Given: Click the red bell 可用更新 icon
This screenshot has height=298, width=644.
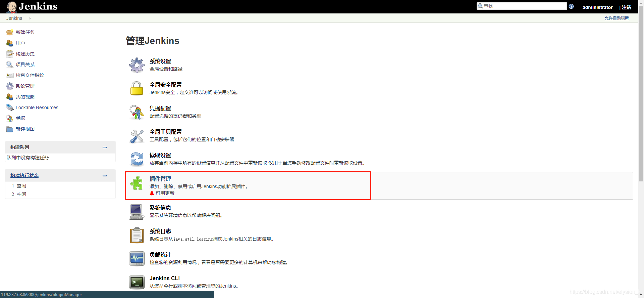Looking at the screenshot, I should click(152, 193).
